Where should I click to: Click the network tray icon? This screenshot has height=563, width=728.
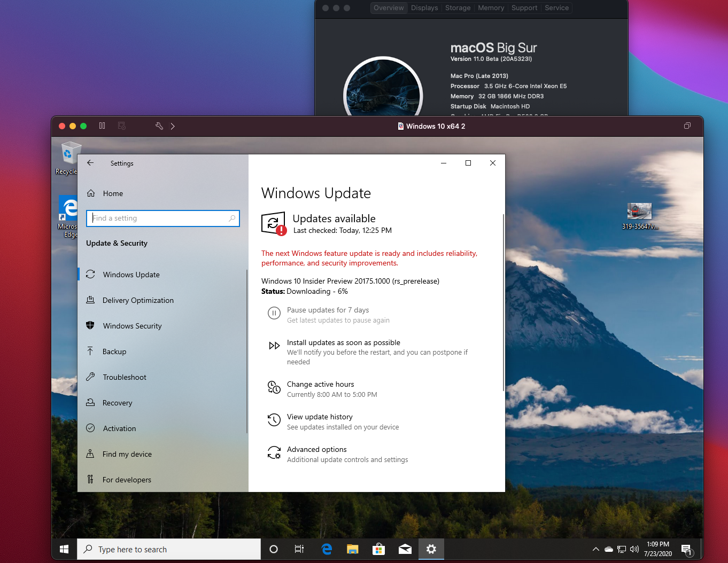pyautogui.click(x=622, y=549)
